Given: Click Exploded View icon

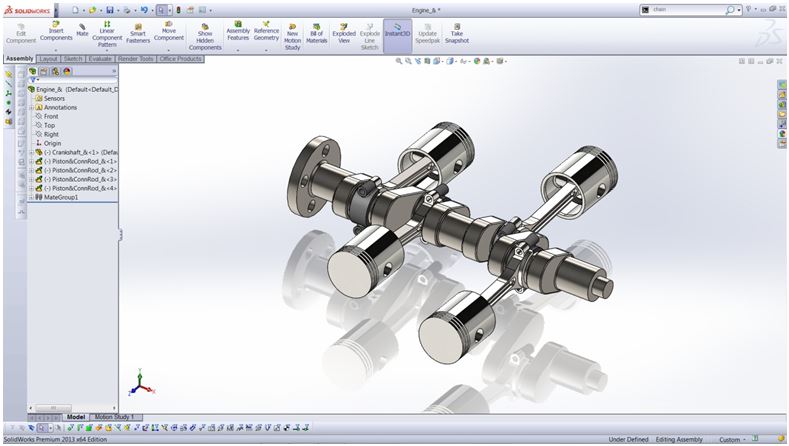Looking at the screenshot, I should click(x=344, y=34).
